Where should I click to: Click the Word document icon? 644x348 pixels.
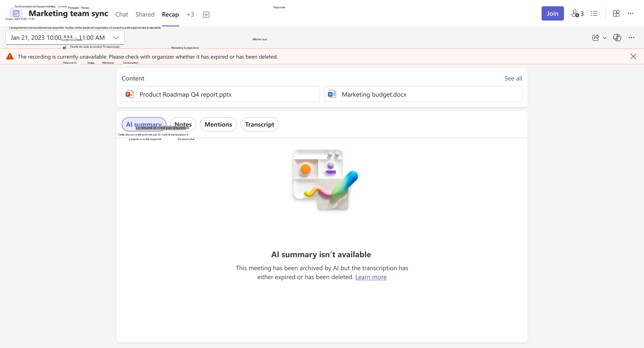332,94
